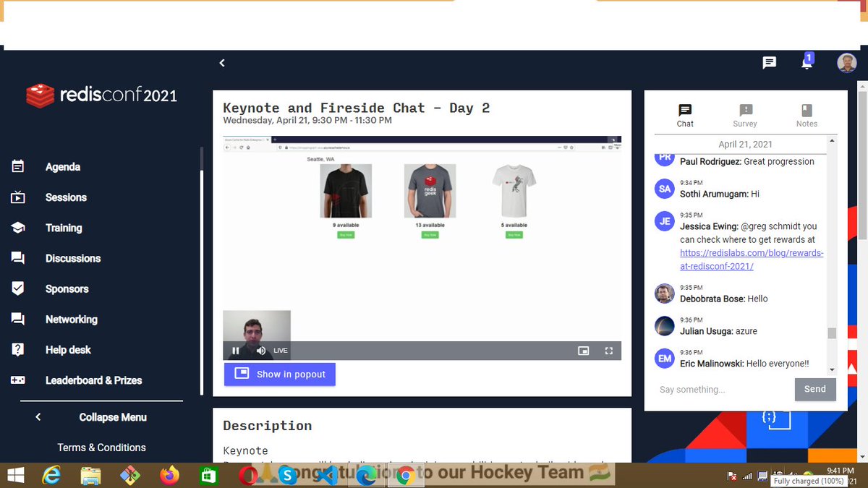Click the black t-shirt Buy Now
This screenshot has width=868, height=488.
(x=346, y=235)
